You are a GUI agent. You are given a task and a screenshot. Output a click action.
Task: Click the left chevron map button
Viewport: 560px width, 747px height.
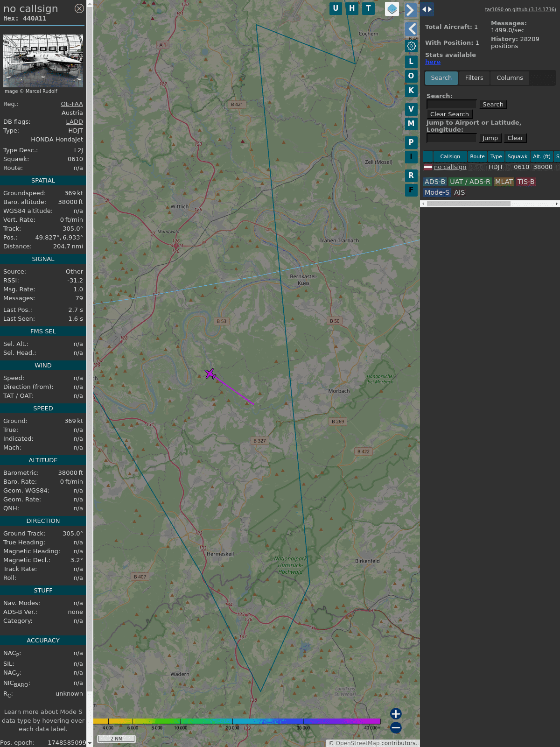[x=411, y=29]
